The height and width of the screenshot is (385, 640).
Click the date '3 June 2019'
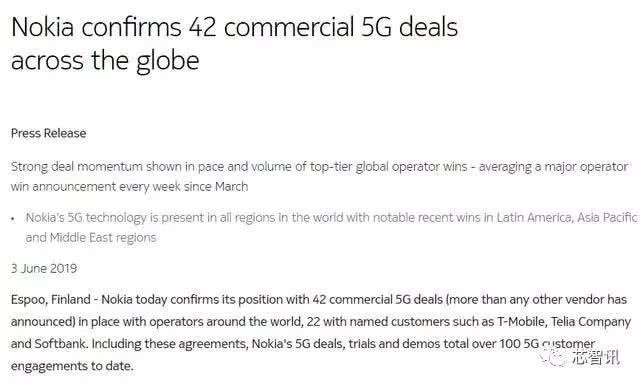[x=44, y=269]
